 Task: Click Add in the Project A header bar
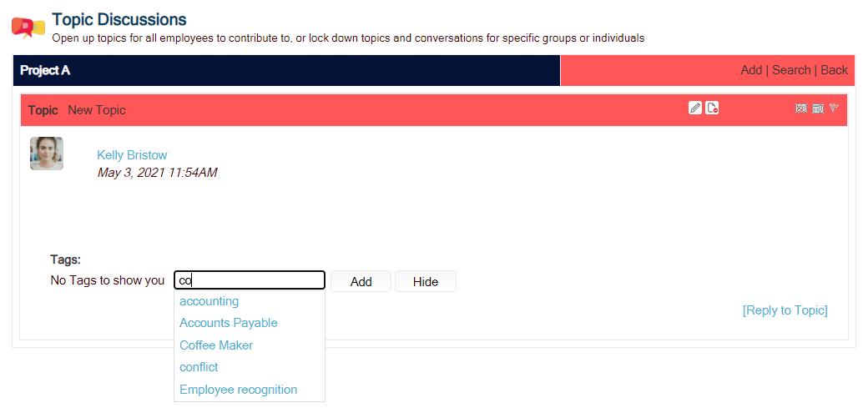click(x=751, y=70)
